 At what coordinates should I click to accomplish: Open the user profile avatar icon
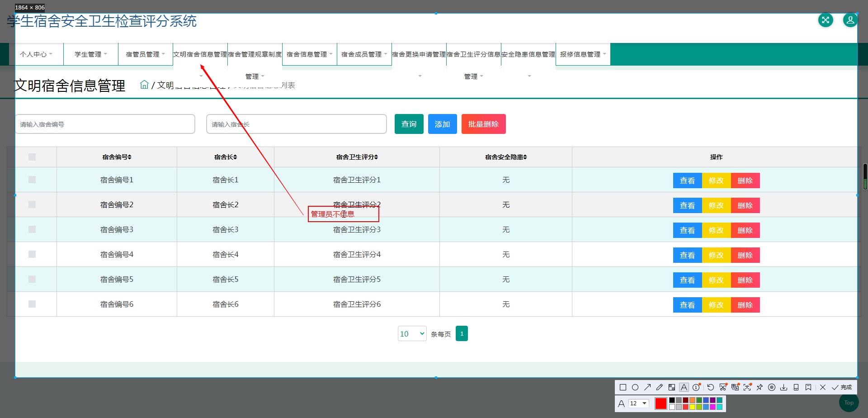[x=850, y=20]
